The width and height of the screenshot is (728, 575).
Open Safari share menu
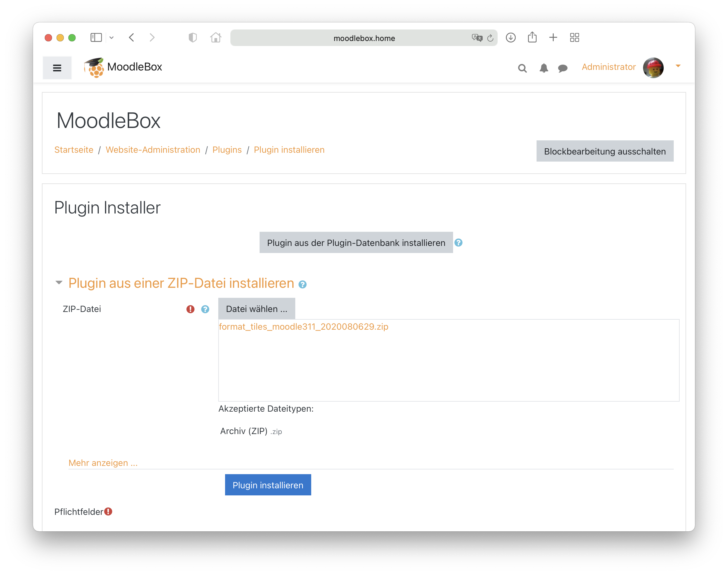point(532,37)
